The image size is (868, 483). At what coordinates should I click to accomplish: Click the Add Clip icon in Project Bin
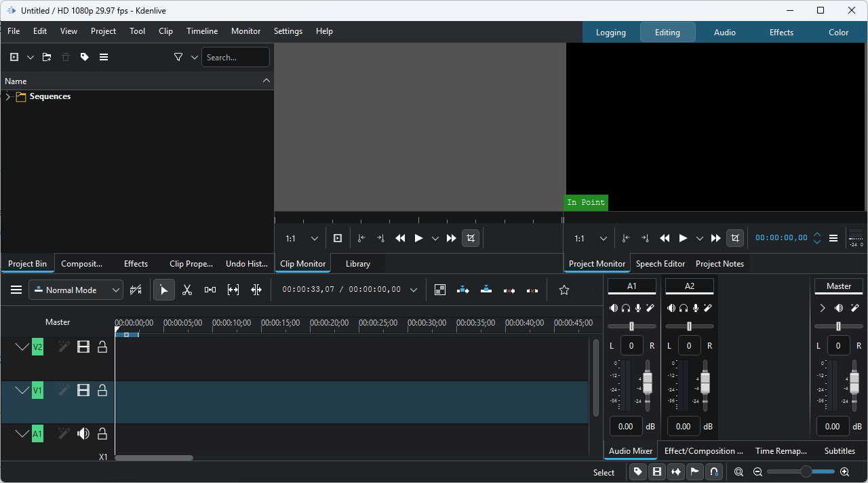click(14, 58)
